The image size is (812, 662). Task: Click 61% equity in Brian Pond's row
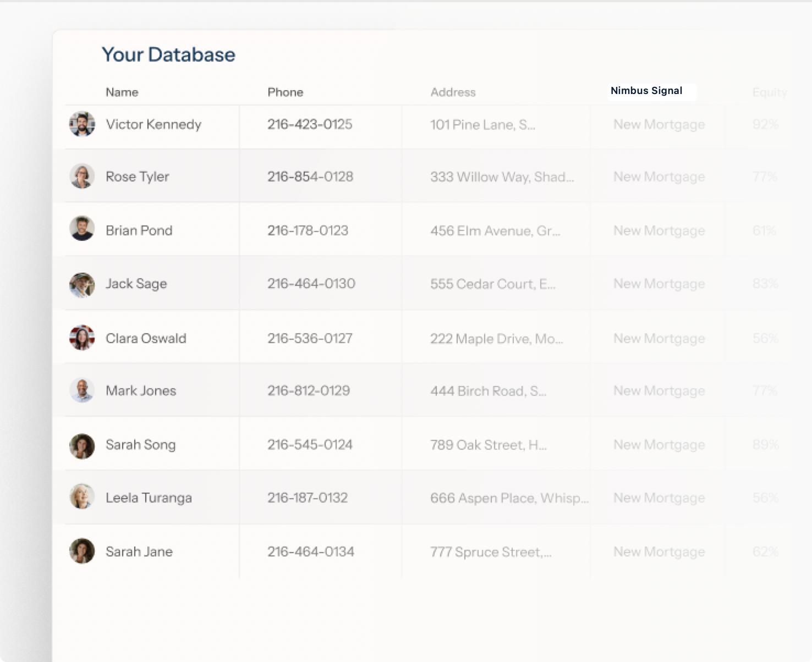[x=764, y=231]
